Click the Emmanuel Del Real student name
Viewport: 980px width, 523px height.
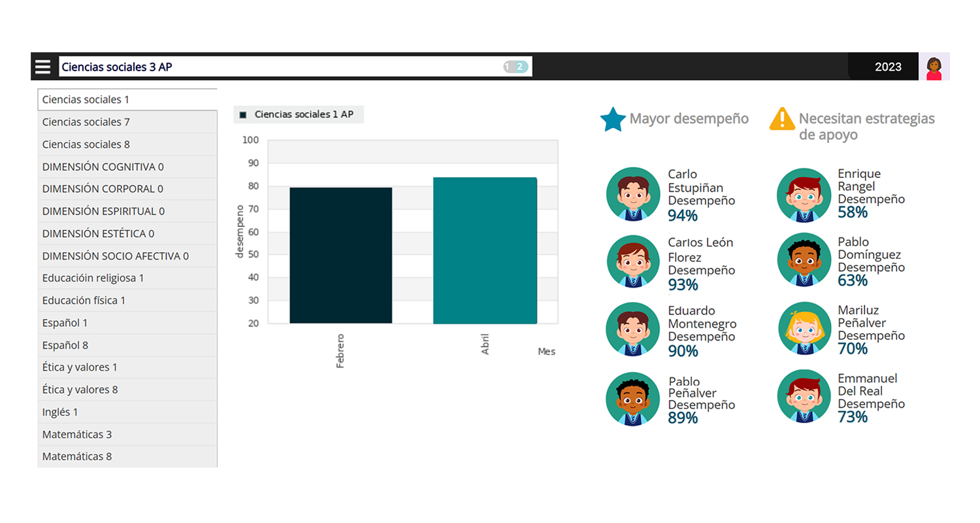[867, 384]
